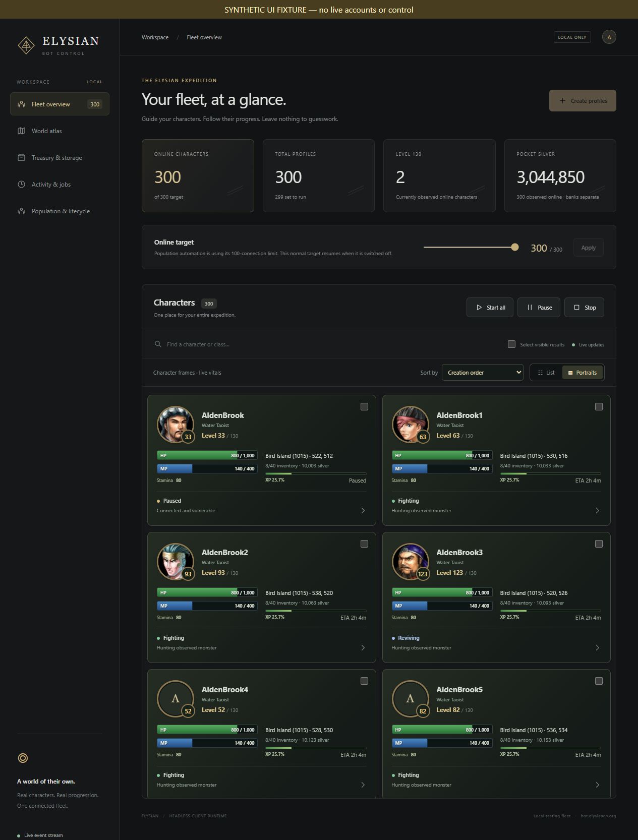The image size is (638, 840).
Task: Click the Elysian diamond logo icon
Action: pyautogui.click(x=26, y=45)
